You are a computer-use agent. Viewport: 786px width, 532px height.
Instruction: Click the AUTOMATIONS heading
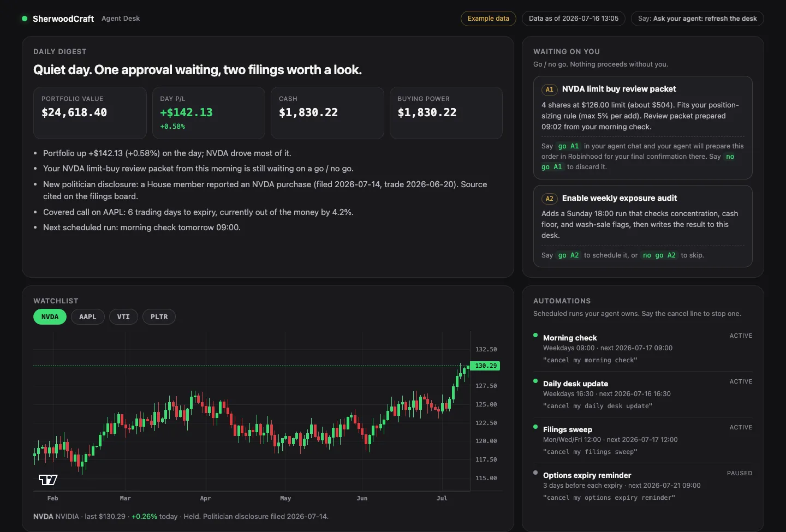coord(562,301)
